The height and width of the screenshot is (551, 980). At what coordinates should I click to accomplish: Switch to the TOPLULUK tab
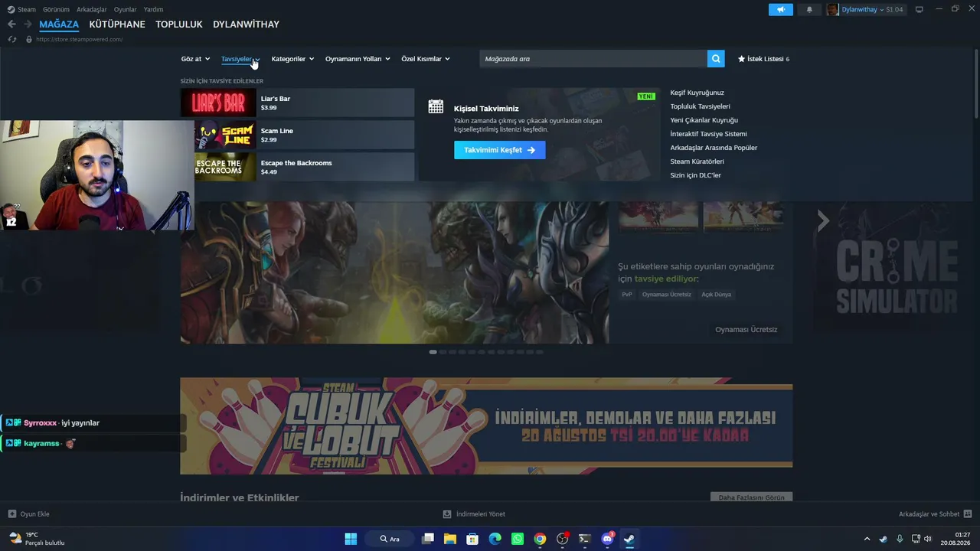[179, 24]
